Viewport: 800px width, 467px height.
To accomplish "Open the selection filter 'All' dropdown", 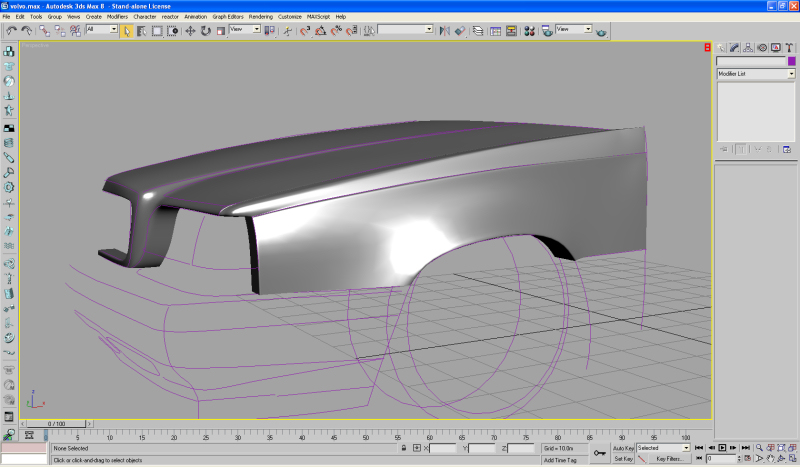I will (x=102, y=30).
